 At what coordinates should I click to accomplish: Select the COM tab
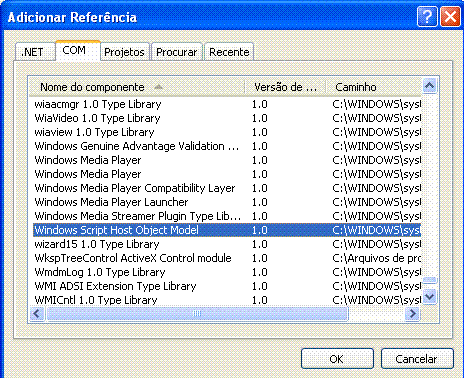(78, 51)
